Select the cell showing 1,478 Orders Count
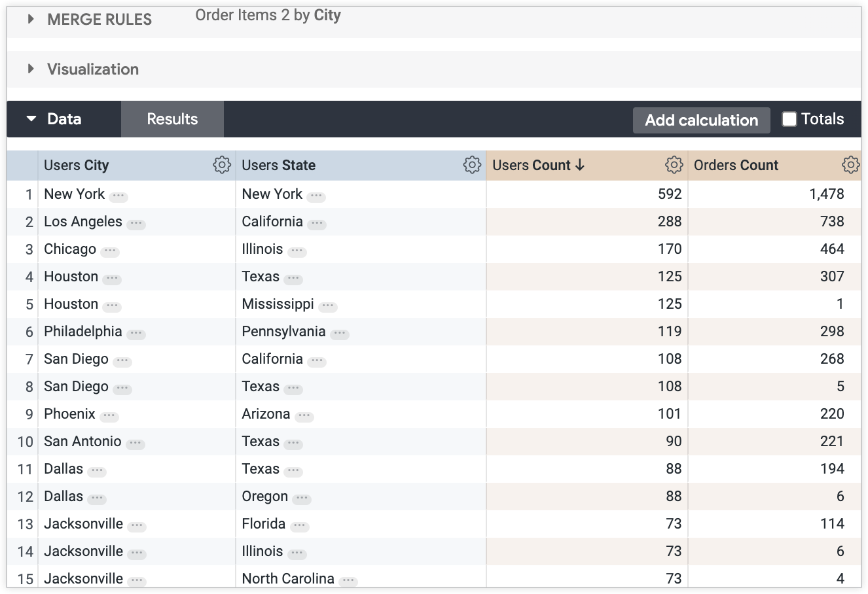The height and width of the screenshot is (594, 868). click(x=827, y=194)
